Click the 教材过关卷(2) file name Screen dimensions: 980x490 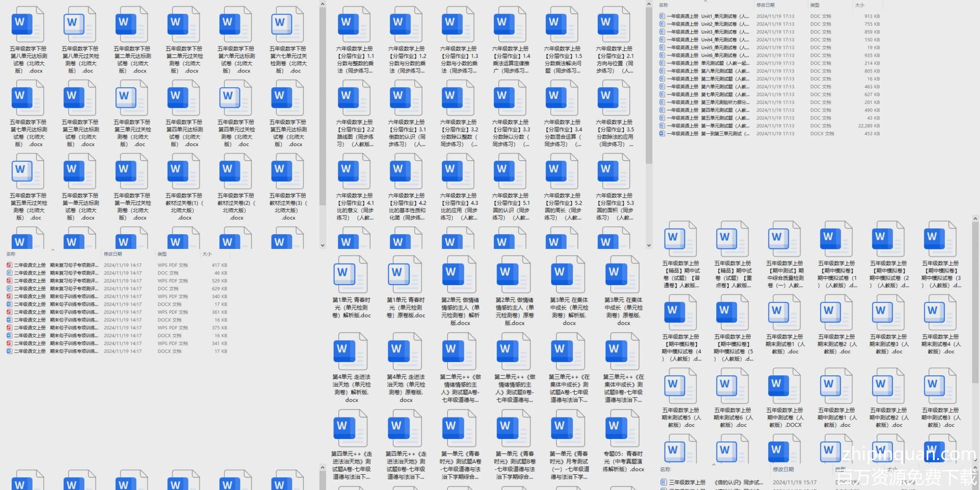236,207
